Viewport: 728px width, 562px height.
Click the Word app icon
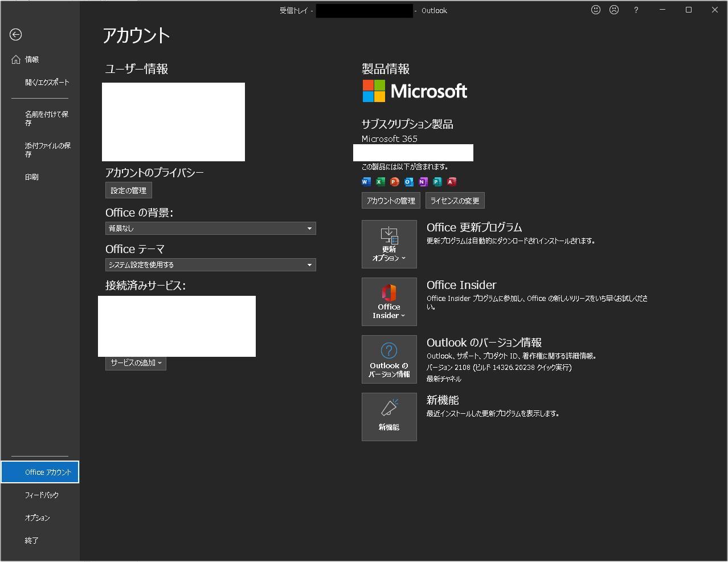[366, 182]
